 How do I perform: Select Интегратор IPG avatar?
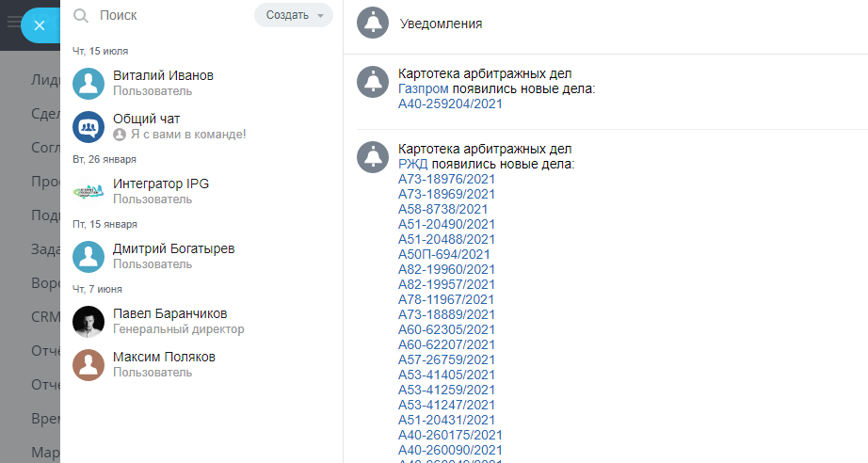[x=88, y=191]
